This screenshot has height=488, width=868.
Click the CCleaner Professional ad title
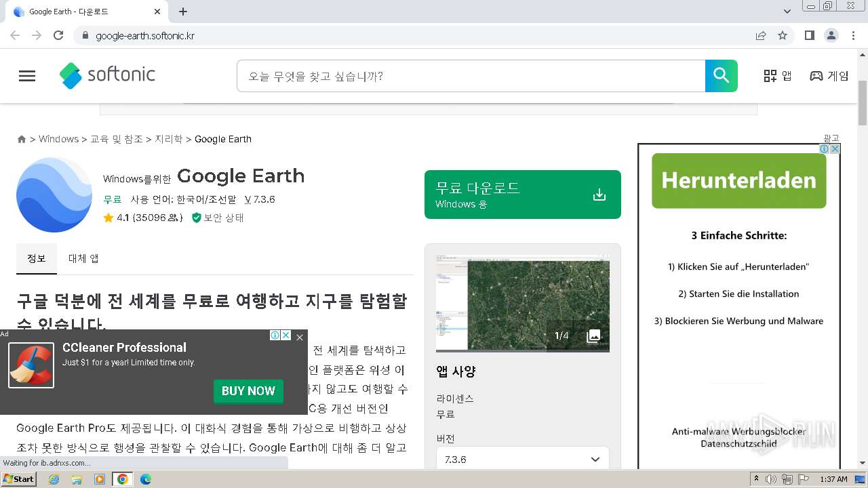124,347
